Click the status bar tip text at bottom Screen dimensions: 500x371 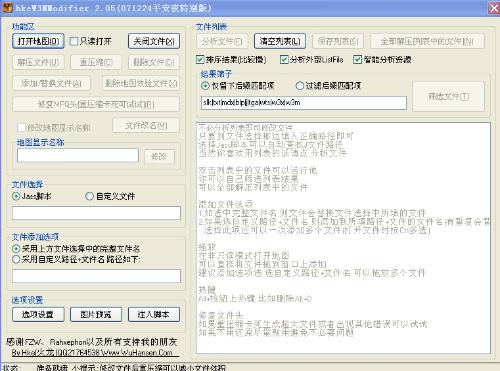click(131, 368)
